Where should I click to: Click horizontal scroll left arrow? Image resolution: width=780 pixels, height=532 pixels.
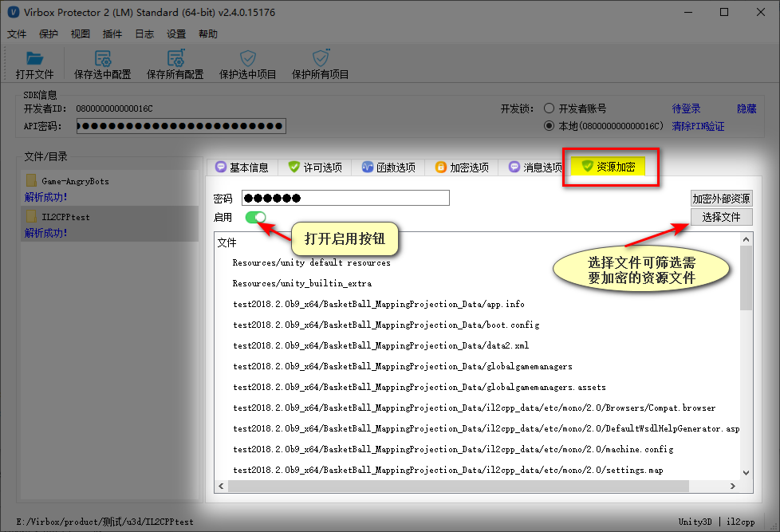222,487
